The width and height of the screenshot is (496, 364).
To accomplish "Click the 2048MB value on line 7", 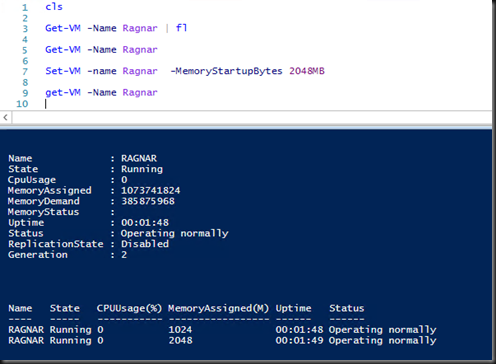I will click(307, 71).
